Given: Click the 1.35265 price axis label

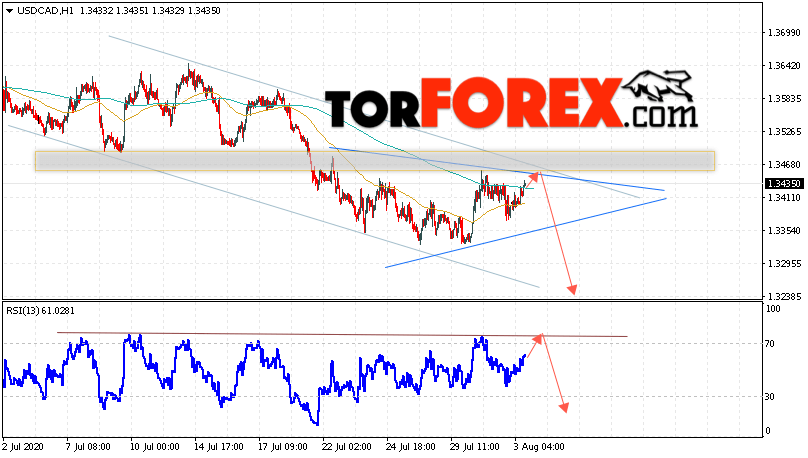Looking at the screenshot, I should (784, 132).
